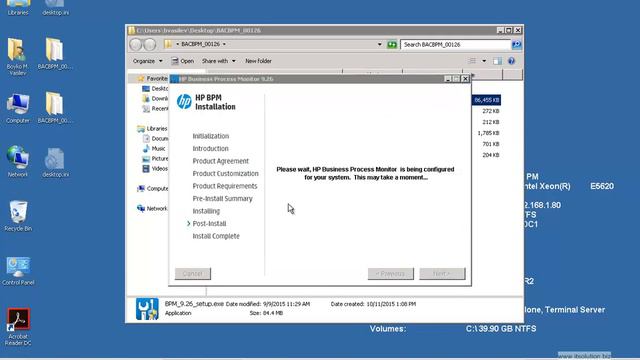
Task: Click the Product Customization step label
Action: pos(225,173)
